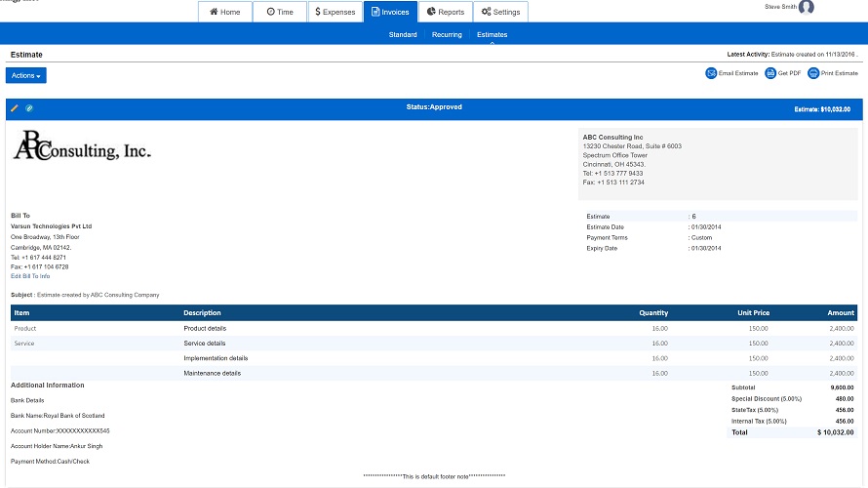Click the Edit Bill To Info link
This screenshot has width=868, height=488.
30,276
